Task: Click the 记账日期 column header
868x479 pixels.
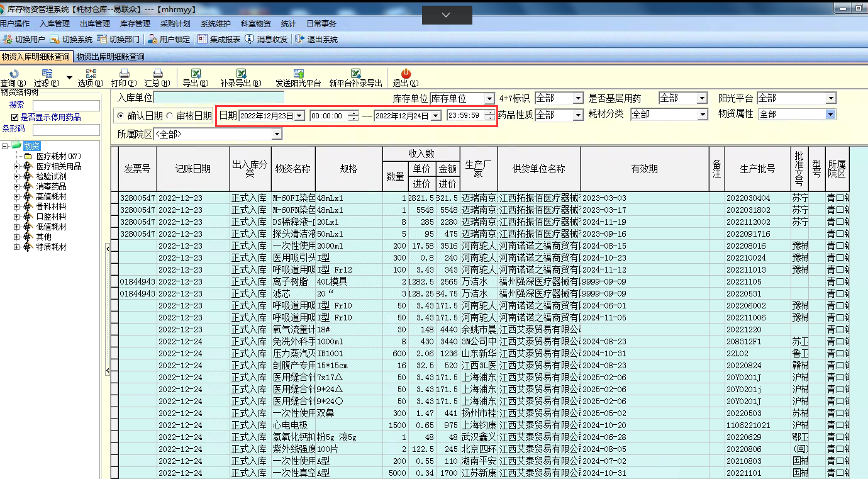Action: (x=193, y=169)
